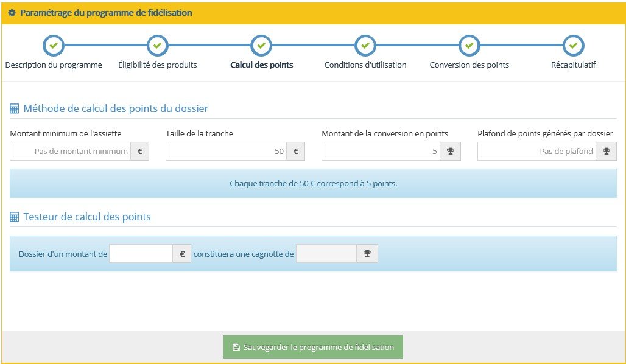Click the Calcul des points step circle
The height and width of the screenshot is (364, 626).
[x=261, y=46]
